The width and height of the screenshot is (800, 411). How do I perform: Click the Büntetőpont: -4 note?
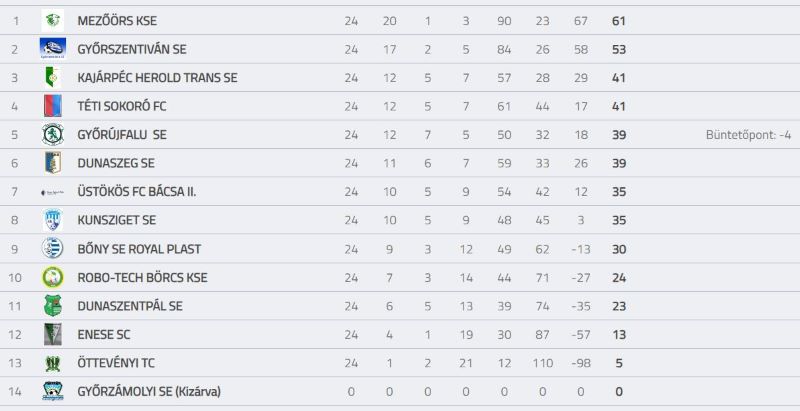tap(748, 135)
